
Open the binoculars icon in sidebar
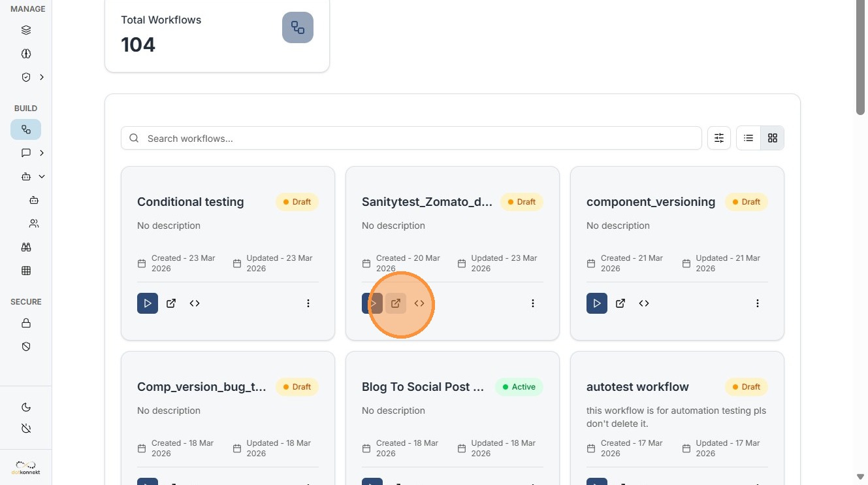(x=26, y=247)
